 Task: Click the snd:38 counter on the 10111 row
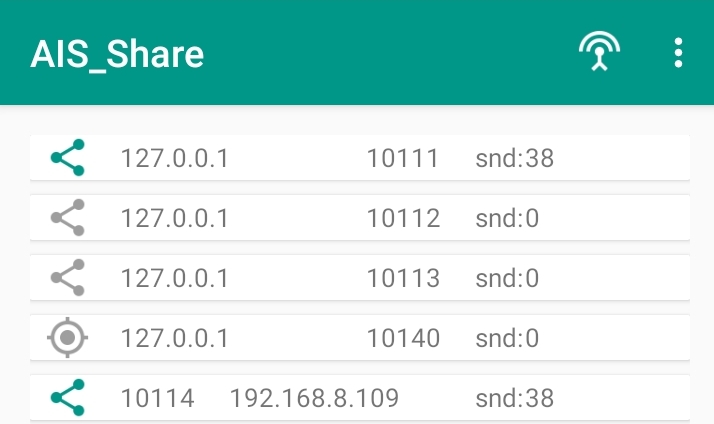pyautogui.click(x=515, y=158)
